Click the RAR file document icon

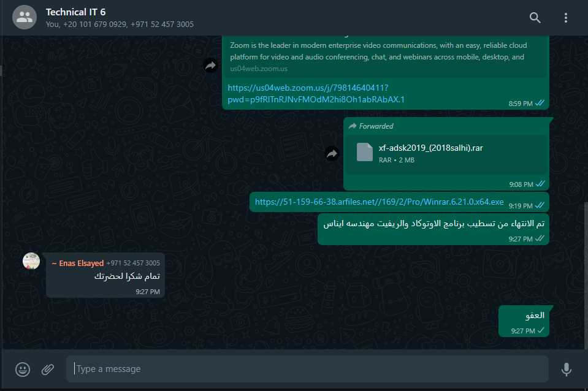coord(364,152)
